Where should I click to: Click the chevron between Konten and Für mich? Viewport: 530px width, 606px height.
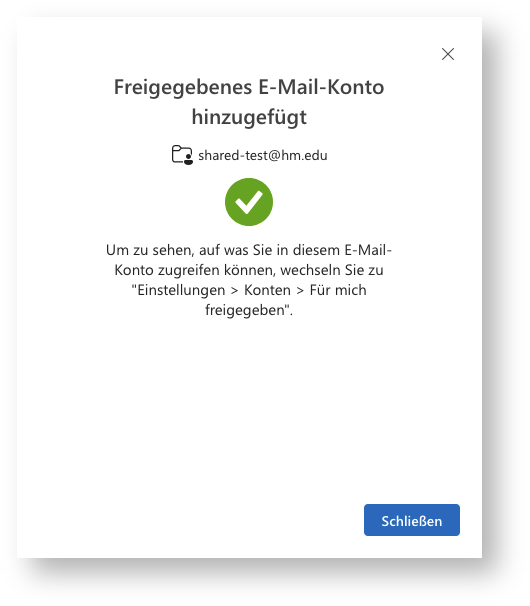point(300,291)
